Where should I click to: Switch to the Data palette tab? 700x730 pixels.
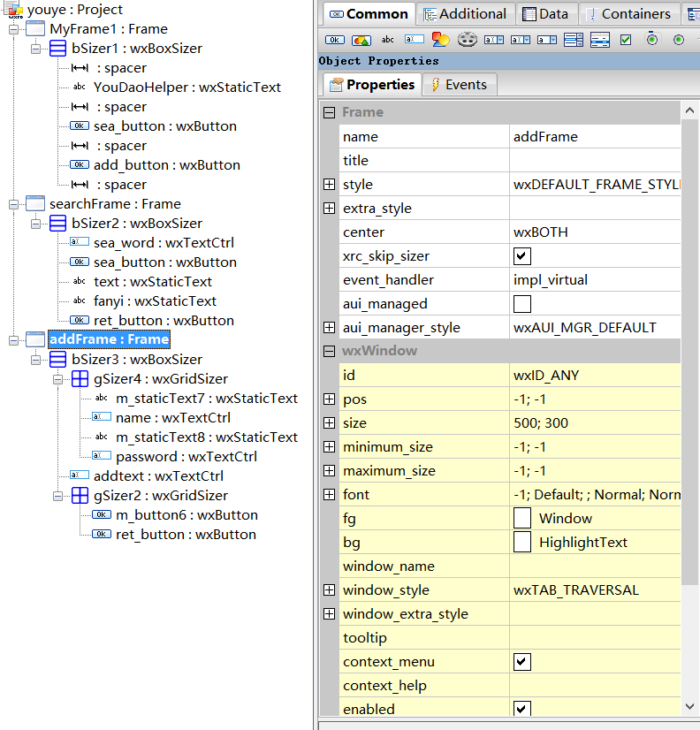pos(546,14)
